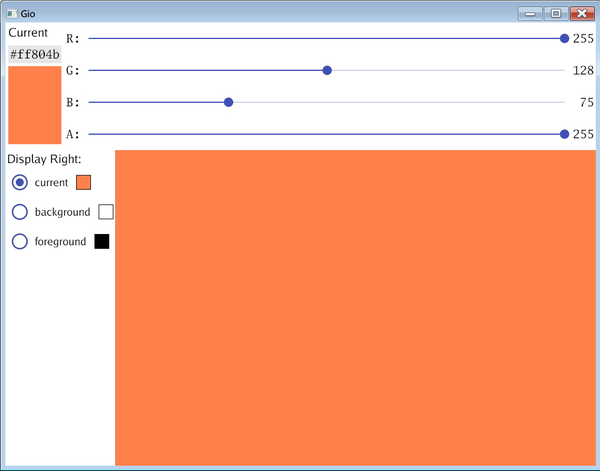Click the unfilled part of B slider track
The image size is (600, 471).
click(400, 102)
